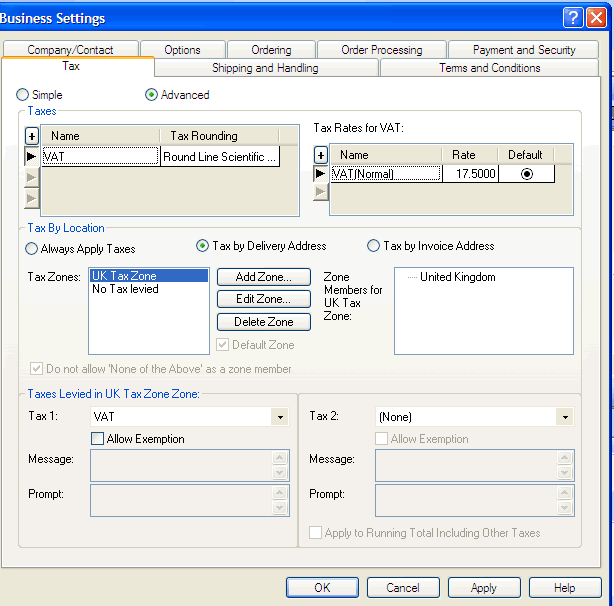Click the 17.5000 rate field
This screenshot has height=606, width=614.
click(x=470, y=174)
